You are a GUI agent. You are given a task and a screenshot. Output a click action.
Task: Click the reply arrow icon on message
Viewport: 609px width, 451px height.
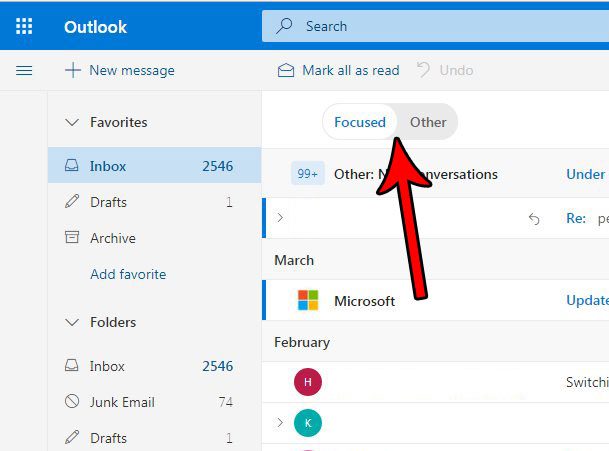(x=534, y=219)
